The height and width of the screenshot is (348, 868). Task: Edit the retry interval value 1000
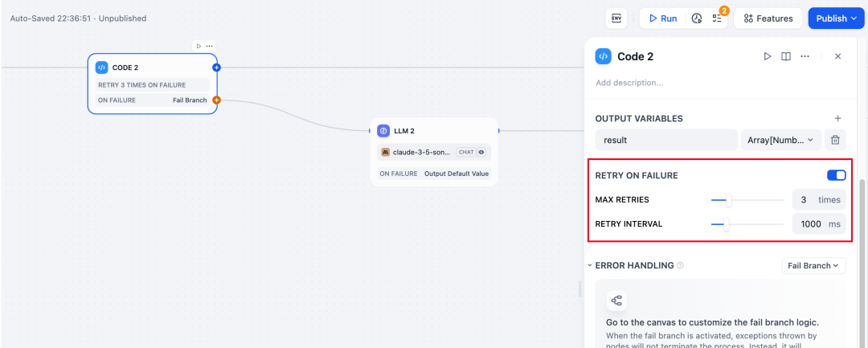tap(811, 224)
